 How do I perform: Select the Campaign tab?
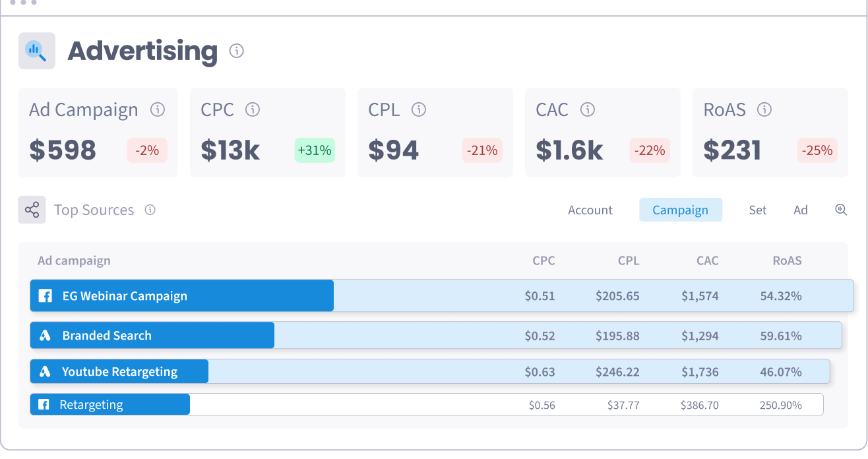[681, 210]
